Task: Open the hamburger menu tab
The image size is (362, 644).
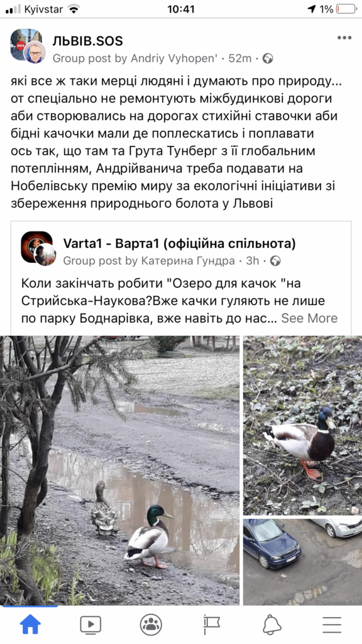Action: coord(332,625)
